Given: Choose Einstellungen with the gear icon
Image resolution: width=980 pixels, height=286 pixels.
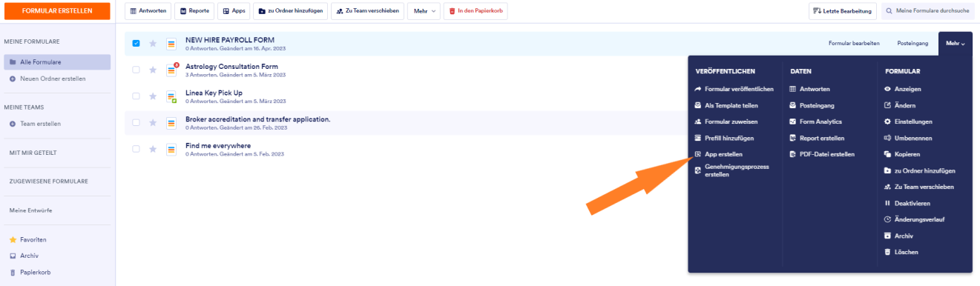Looking at the screenshot, I should point(908,122).
